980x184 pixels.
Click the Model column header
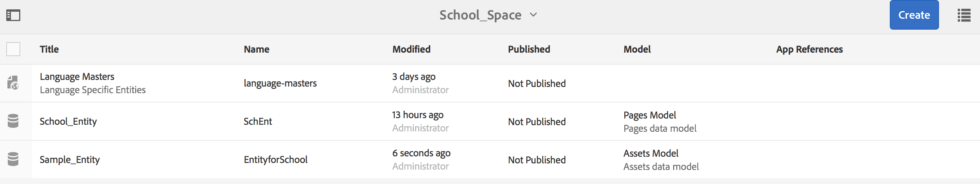coord(637,49)
